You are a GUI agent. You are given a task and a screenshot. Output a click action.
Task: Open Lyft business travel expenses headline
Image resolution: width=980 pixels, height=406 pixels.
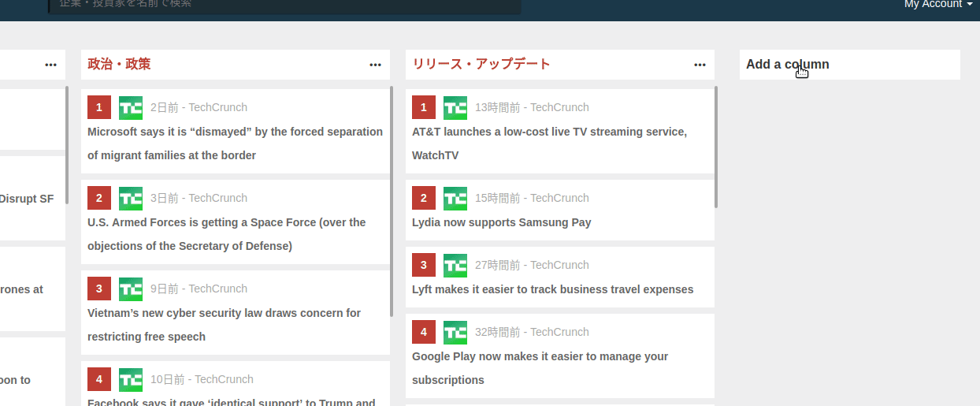pyautogui.click(x=553, y=289)
